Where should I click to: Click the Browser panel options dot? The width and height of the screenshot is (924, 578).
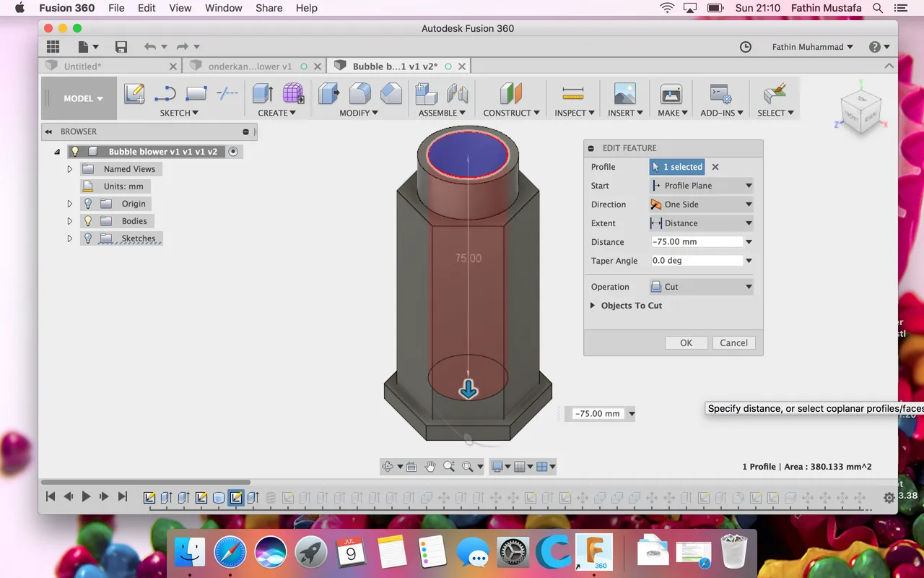(x=245, y=131)
